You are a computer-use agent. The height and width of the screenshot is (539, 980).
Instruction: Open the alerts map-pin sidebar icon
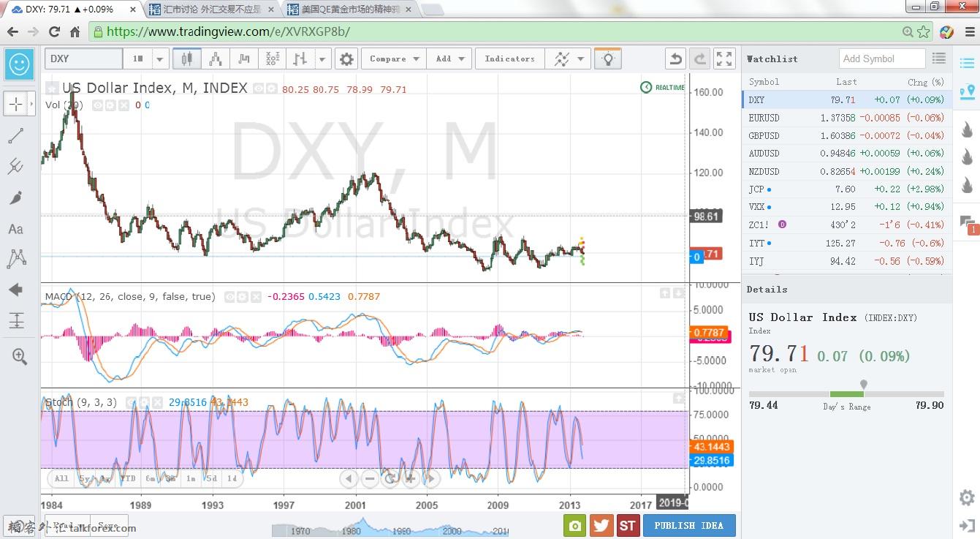[967, 93]
